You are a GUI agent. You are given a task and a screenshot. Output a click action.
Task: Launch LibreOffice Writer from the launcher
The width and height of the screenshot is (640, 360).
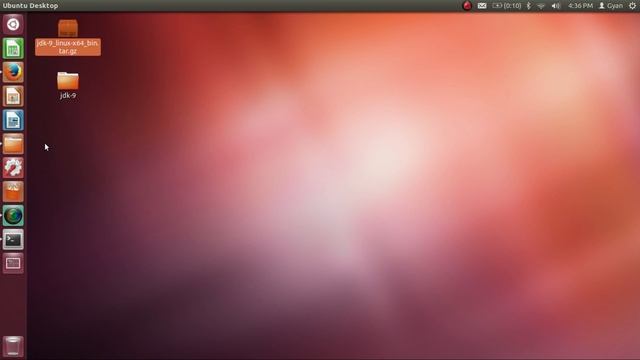pyautogui.click(x=13, y=120)
